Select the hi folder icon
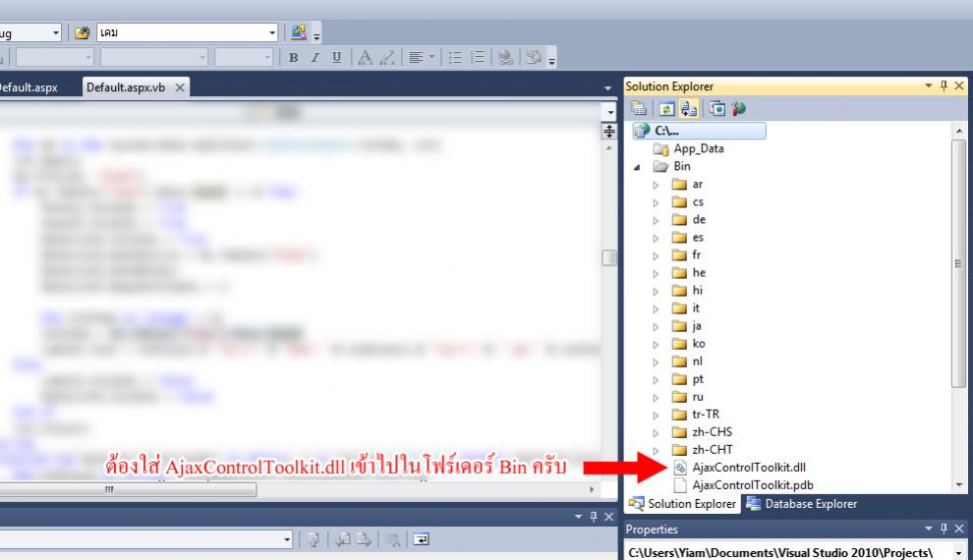 tap(679, 290)
